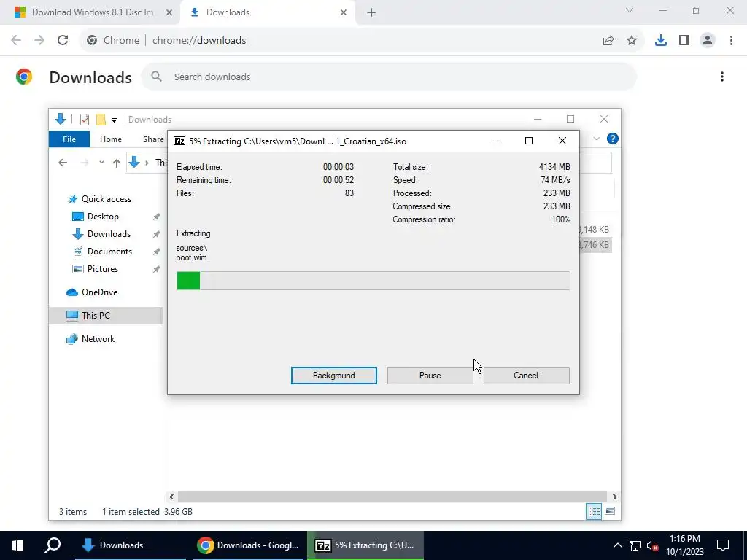Go up one folder level in Explorer
Screen dimensions: 747x560
117,163
